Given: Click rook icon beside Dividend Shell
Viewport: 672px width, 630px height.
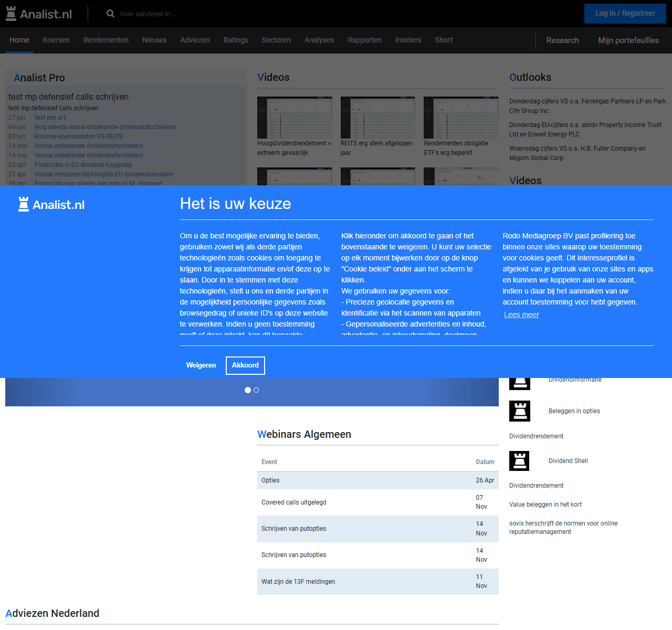Looking at the screenshot, I should click(x=519, y=461).
